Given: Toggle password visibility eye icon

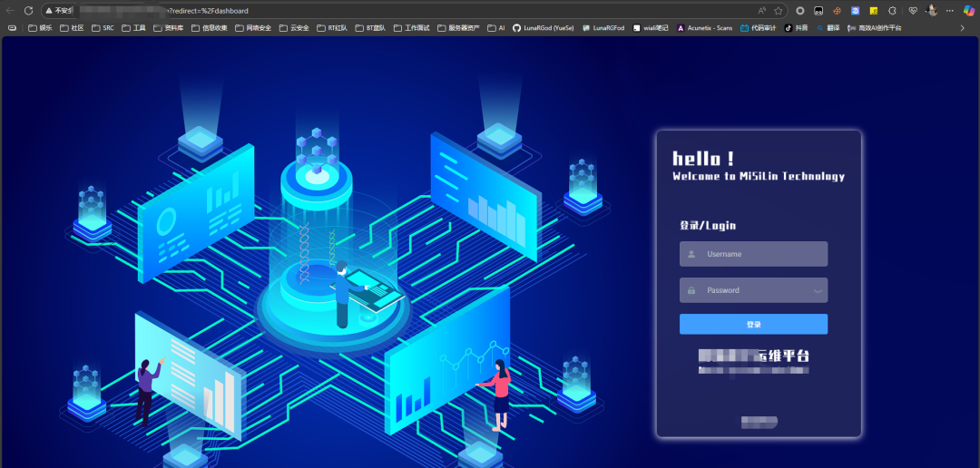Looking at the screenshot, I should (818, 290).
